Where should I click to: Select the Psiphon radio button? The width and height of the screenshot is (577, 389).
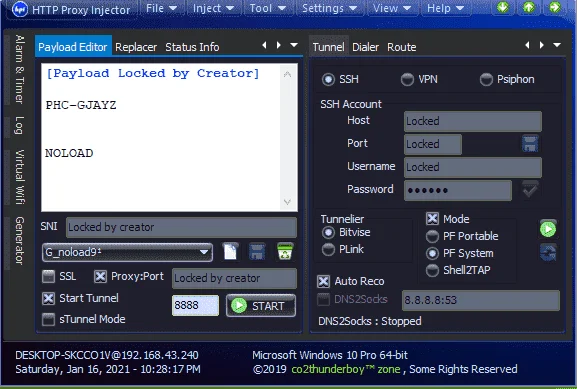(x=486, y=79)
